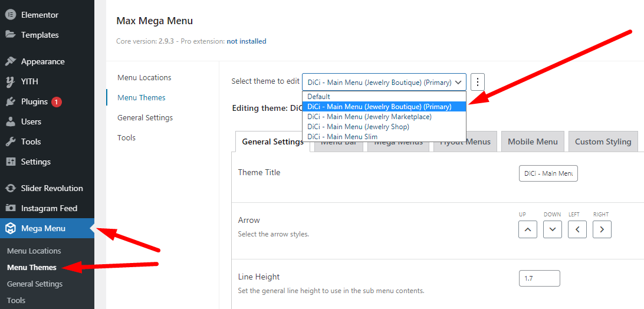The image size is (644, 309).
Task: Select the DOWN arrow style button
Action: click(553, 229)
